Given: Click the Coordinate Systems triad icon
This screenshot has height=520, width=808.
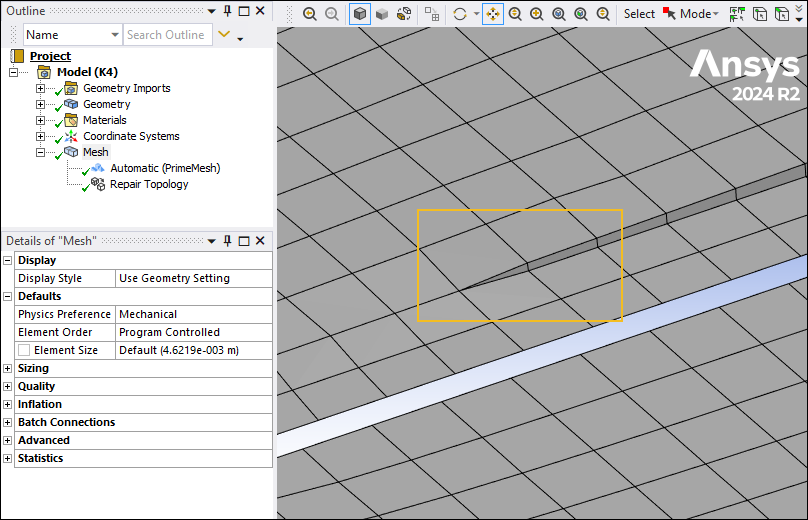Looking at the screenshot, I should [71, 136].
